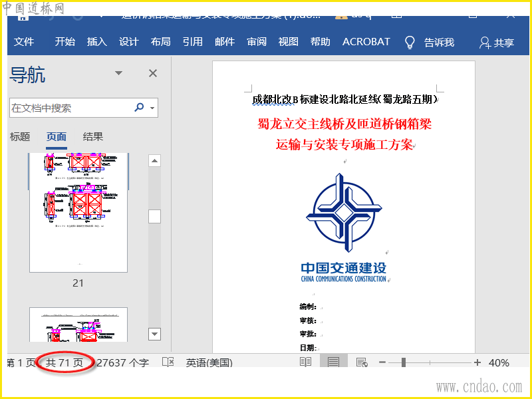The height and width of the screenshot is (399, 532).
Task: Click the magnifier search icon
Action: tap(139, 108)
